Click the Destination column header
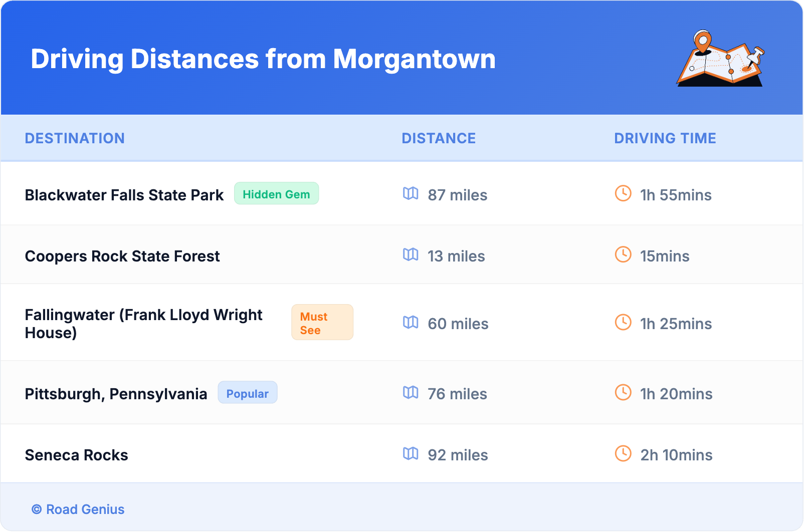Image resolution: width=804 pixels, height=532 pixels. click(75, 138)
